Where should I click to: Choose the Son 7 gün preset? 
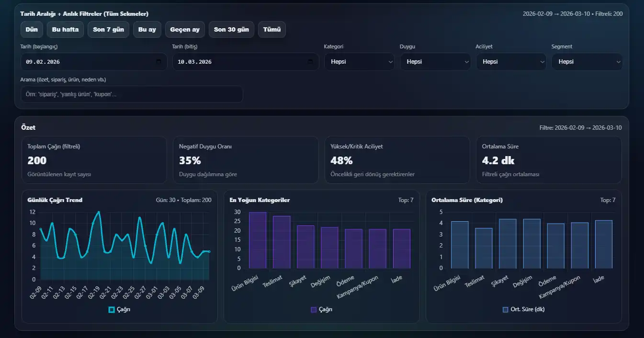[108, 30]
